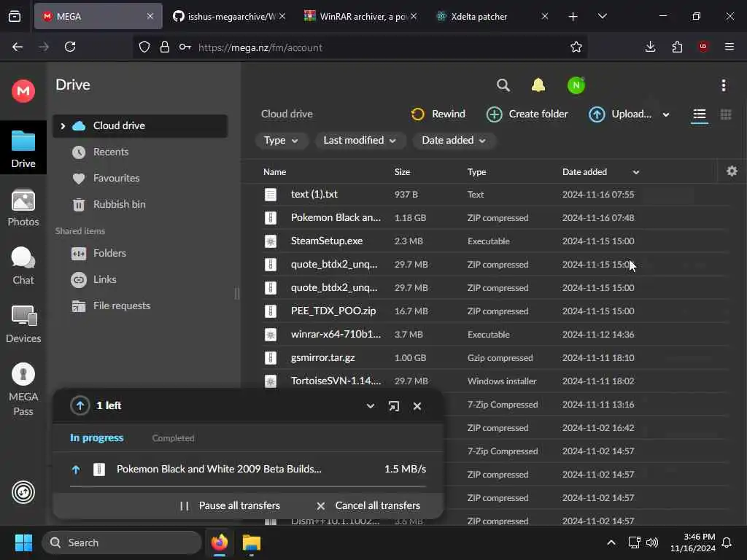Open MEGA Pass from sidebar

23,389
